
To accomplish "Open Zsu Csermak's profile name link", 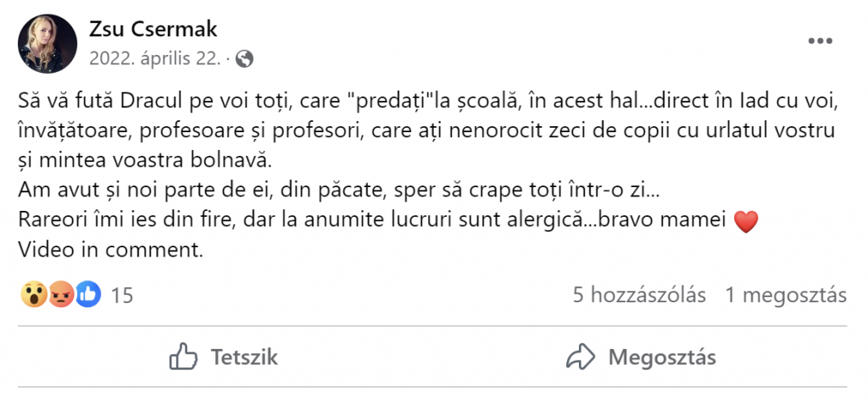I will point(153,30).
